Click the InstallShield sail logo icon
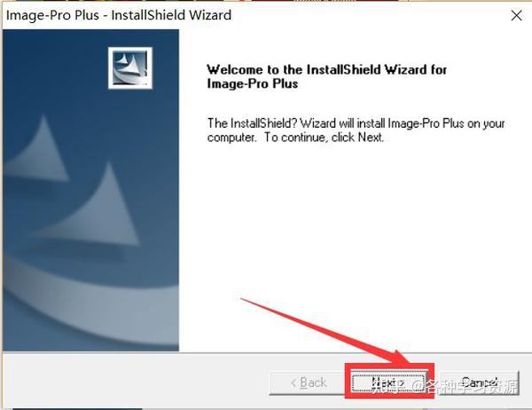Image resolution: width=532 pixels, height=410 pixels. [x=130, y=68]
